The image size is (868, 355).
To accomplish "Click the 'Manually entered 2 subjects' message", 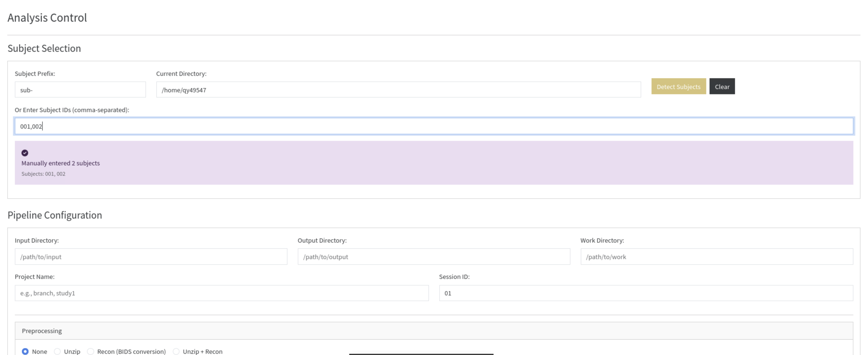I will [61, 163].
